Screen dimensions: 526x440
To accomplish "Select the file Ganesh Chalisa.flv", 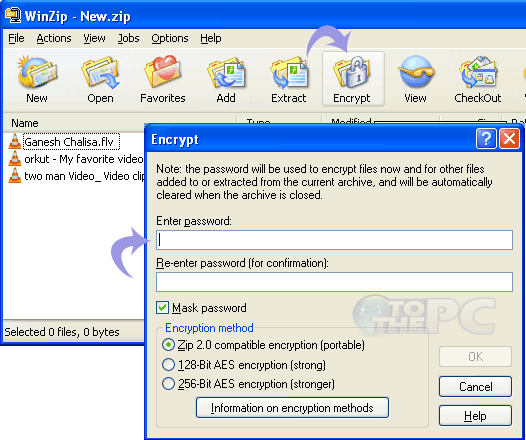I will 71,142.
